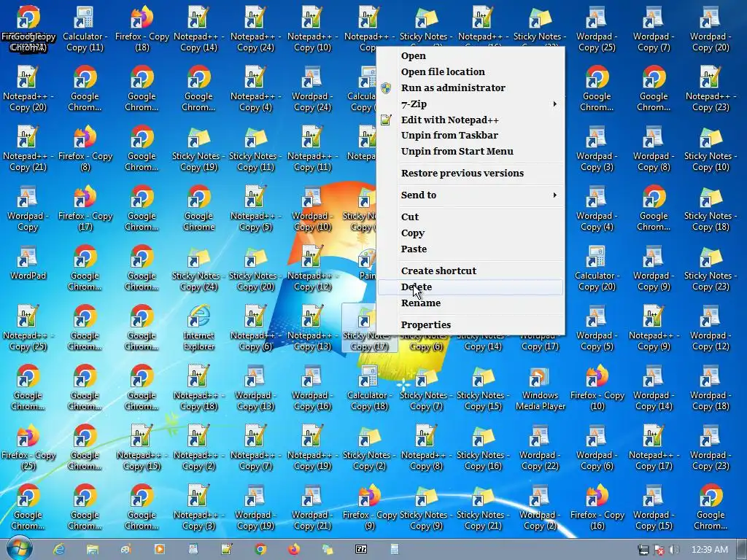The height and width of the screenshot is (560, 747).
Task: Select the Notepad++ - Copy (3) desktop icon
Action: [x=198, y=507]
